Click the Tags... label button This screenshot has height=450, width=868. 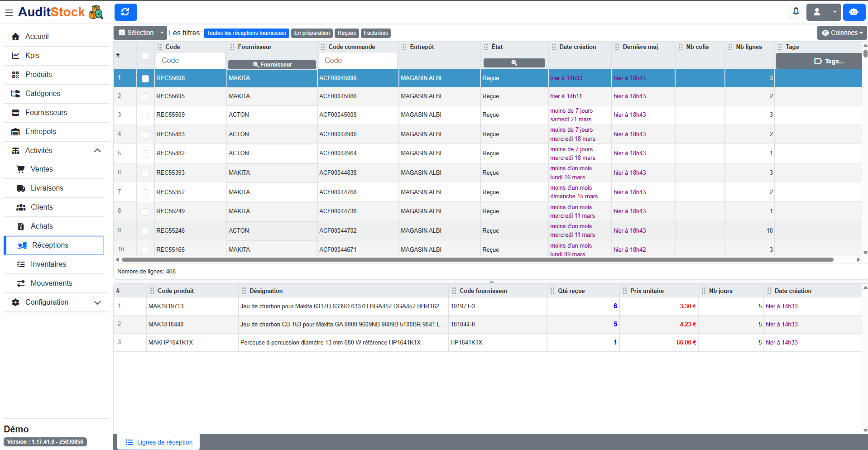(x=829, y=61)
